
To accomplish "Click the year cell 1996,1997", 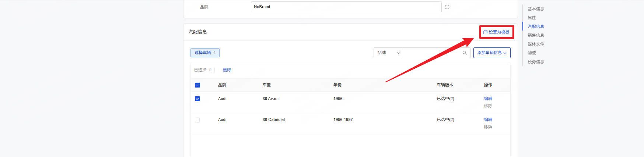I will click(343, 119).
